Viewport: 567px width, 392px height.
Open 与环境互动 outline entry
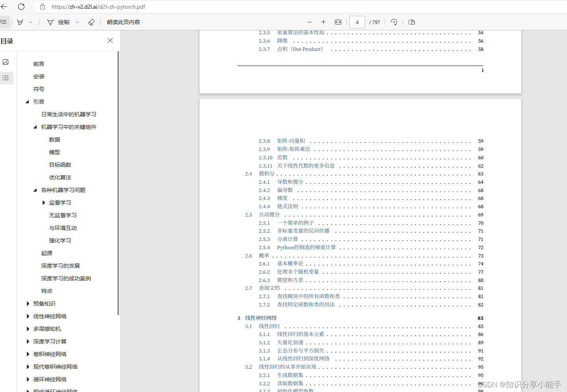[x=63, y=228]
